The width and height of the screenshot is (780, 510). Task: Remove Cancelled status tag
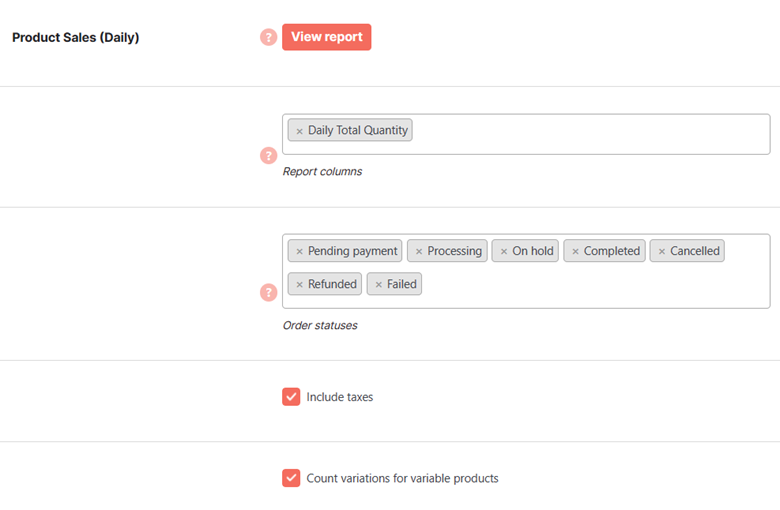click(x=662, y=252)
